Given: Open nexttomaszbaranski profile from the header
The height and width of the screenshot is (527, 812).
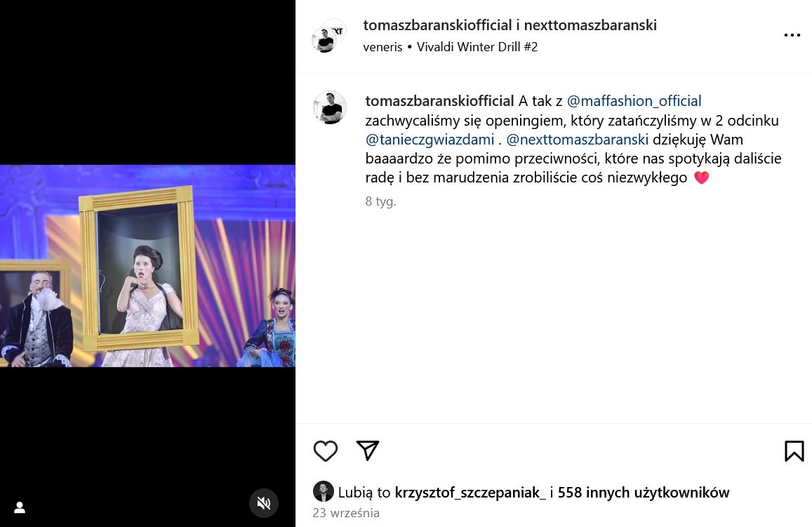Looking at the screenshot, I should coord(590,25).
